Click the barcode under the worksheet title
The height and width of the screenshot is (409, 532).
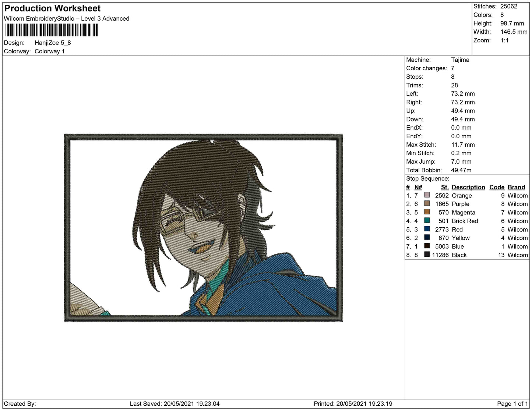(x=51, y=30)
